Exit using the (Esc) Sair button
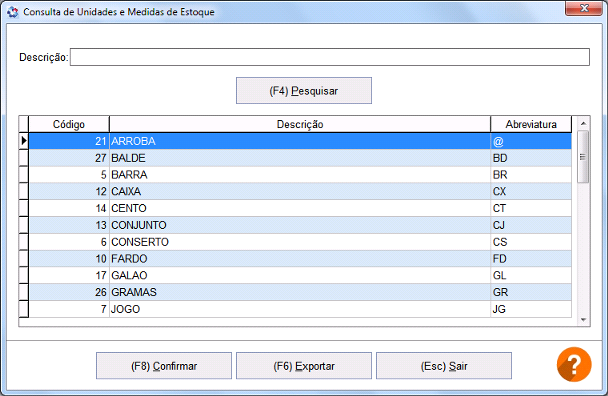Screen dimensions: 608x396 point(444,366)
